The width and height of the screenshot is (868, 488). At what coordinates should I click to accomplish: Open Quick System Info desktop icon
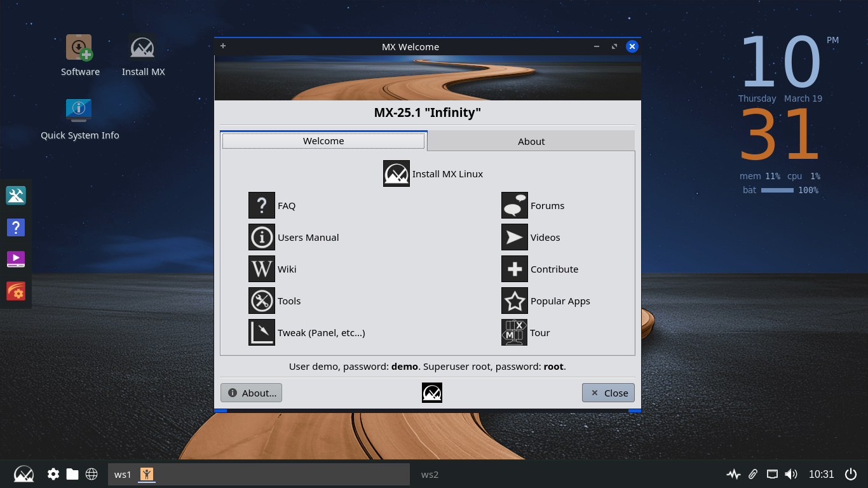point(79,111)
